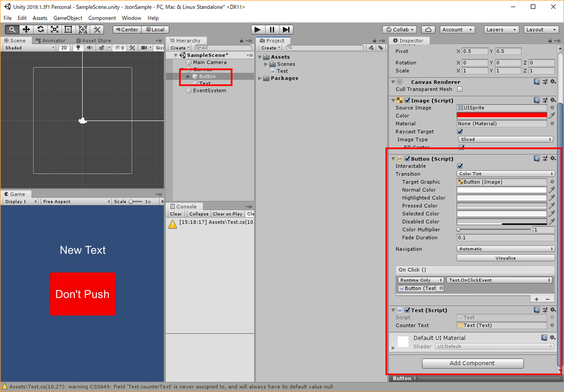Toggle 2D scene view mode
564x392 pixels.
(x=65, y=48)
